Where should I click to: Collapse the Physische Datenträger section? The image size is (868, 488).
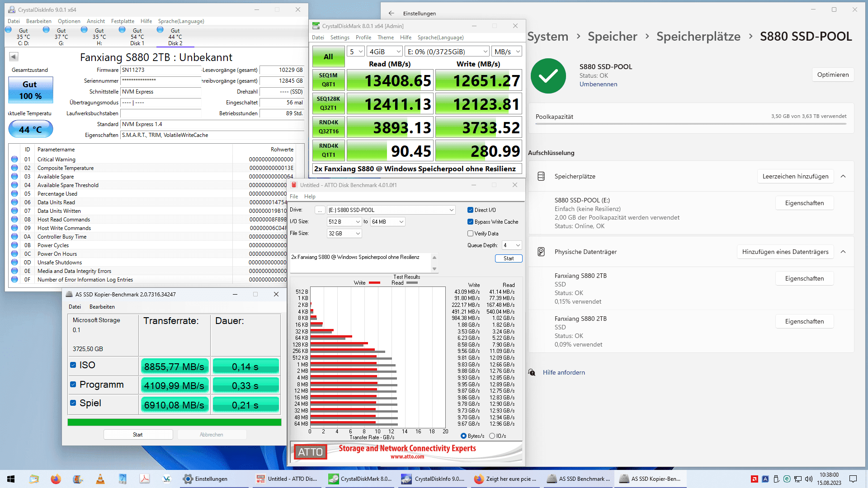click(843, 252)
